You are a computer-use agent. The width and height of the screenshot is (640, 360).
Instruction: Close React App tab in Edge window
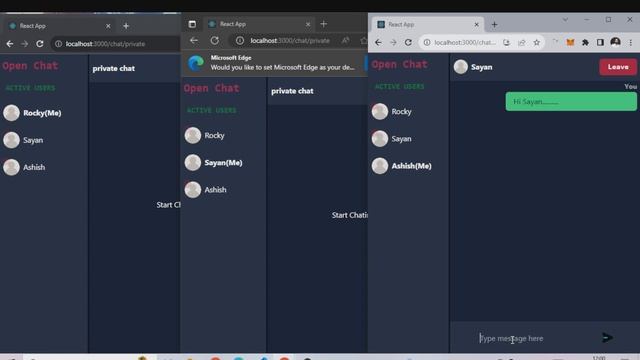[308, 24]
